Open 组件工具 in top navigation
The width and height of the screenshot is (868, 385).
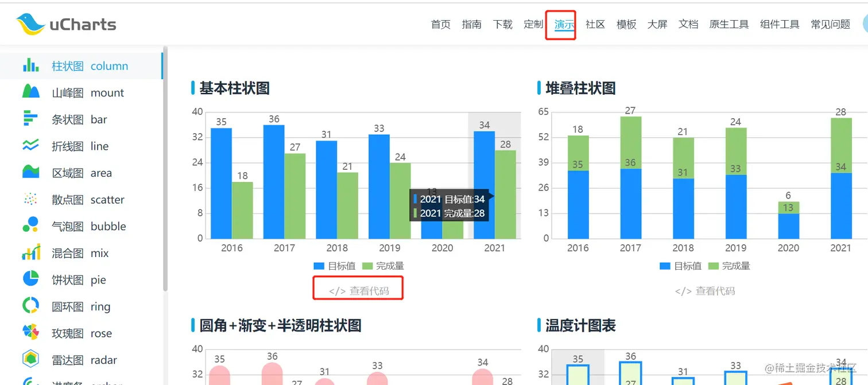pos(780,24)
